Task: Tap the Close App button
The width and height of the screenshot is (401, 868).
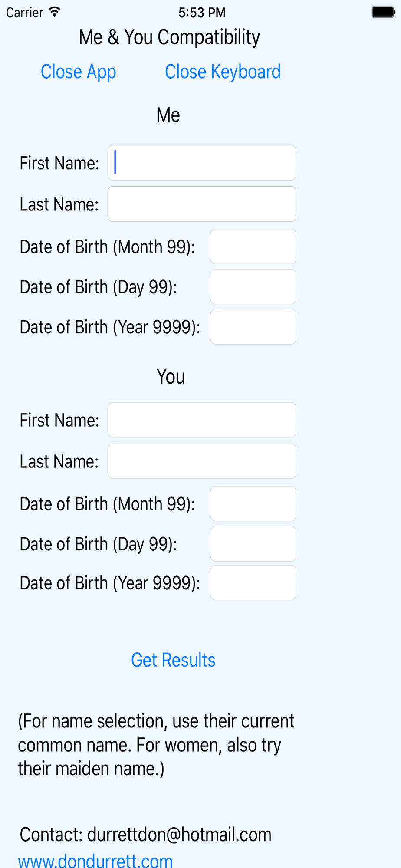Action: [x=78, y=72]
